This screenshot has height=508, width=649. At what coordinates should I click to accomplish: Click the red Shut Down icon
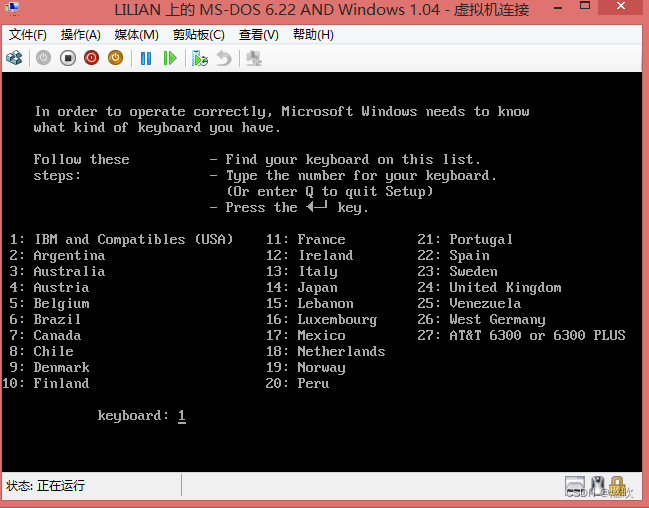tap(91, 58)
